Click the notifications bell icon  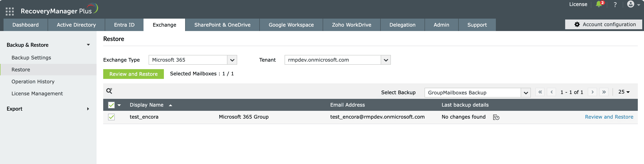[x=599, y=4]
